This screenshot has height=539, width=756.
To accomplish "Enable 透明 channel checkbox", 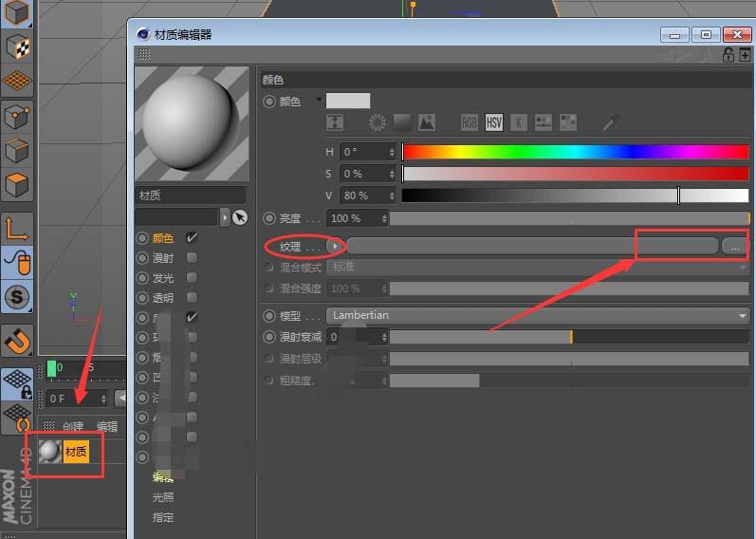I will click(192, 297).
